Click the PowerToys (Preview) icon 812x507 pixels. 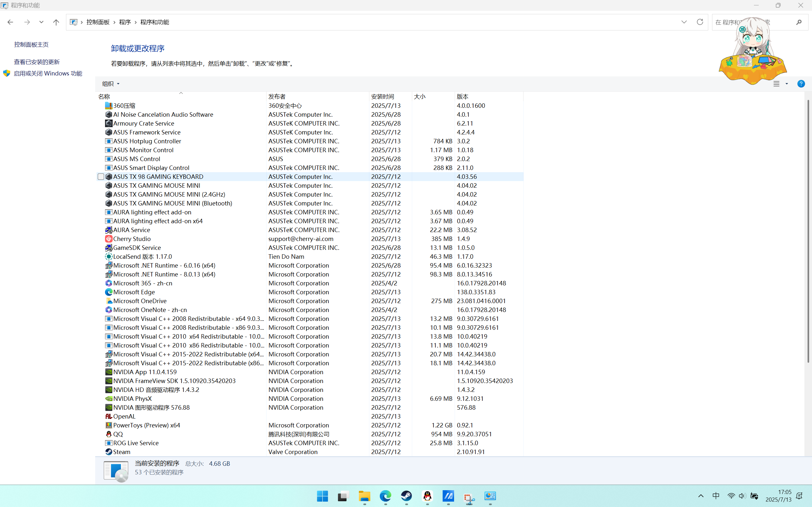tap(109, 425)
